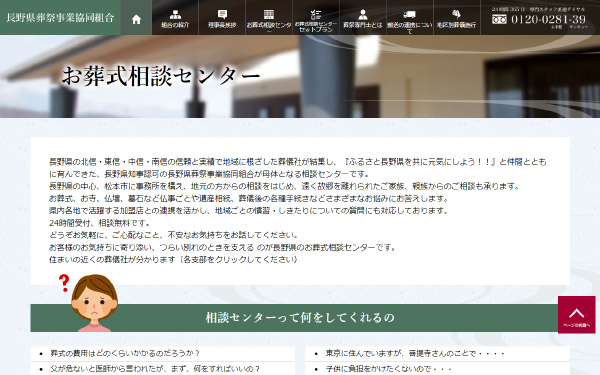Click the page top arrow button
Viewport: 600px width, 375px height.
(576, 315)
